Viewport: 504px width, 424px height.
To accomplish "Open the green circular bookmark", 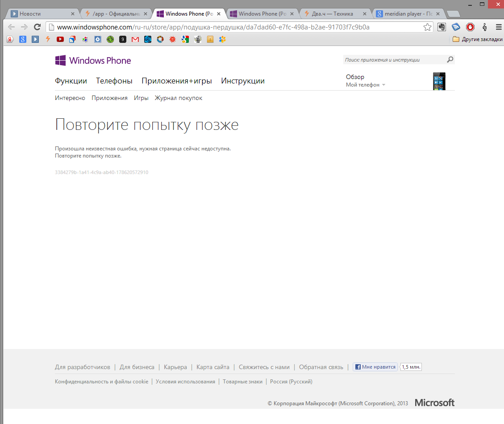I will tap(110, 40).
